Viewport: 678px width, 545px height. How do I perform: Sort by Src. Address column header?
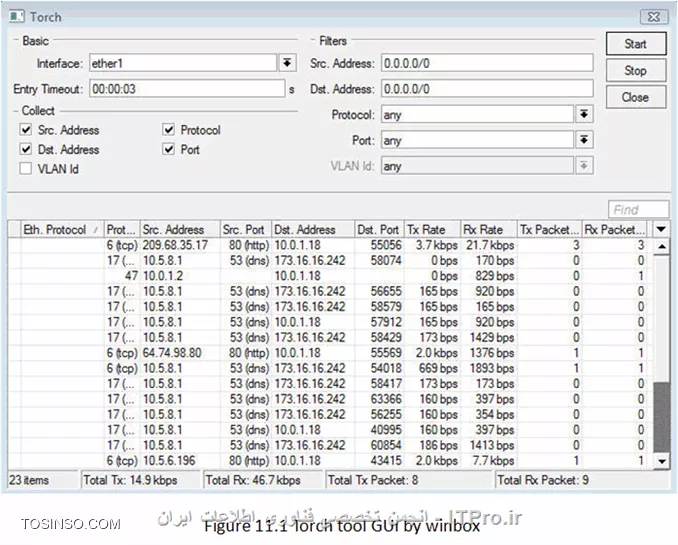click(180, 229)
